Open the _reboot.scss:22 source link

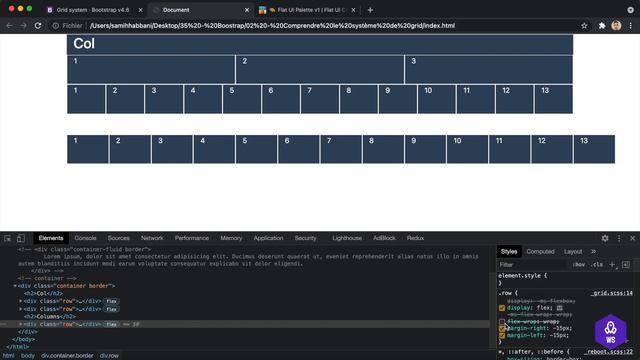[x=608, y=351]
